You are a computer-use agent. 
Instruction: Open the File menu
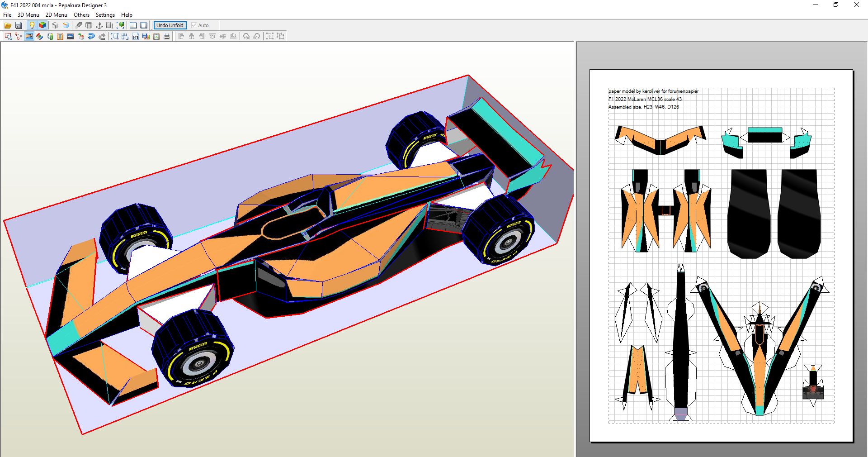tap(7, 15)
